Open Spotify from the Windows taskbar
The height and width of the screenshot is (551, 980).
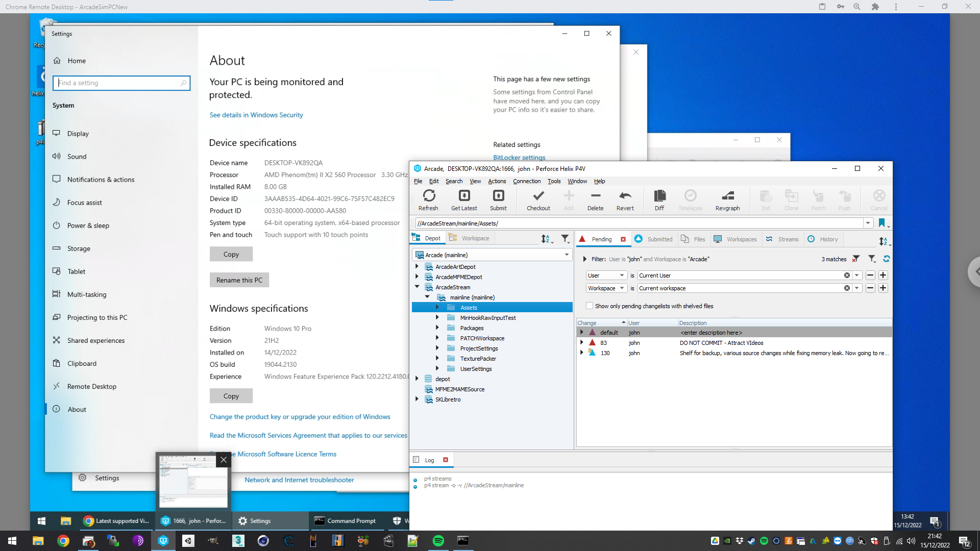(x=438, y=541)
